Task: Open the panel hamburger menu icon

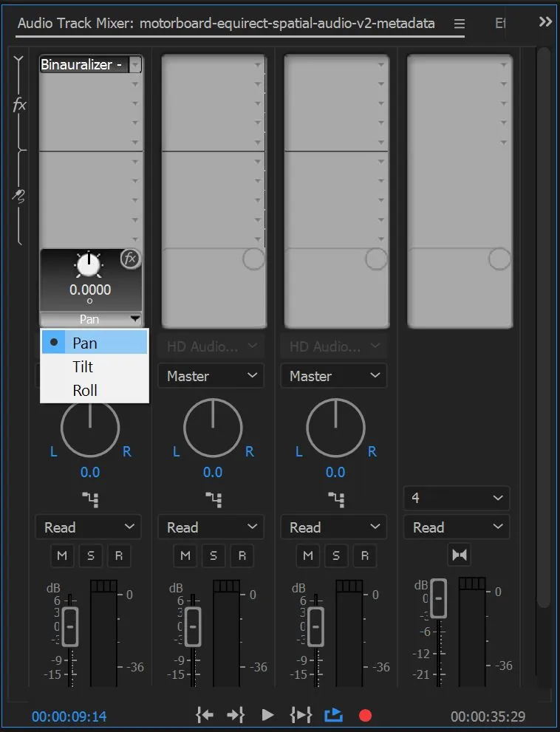Action: [x=460, y=24]
